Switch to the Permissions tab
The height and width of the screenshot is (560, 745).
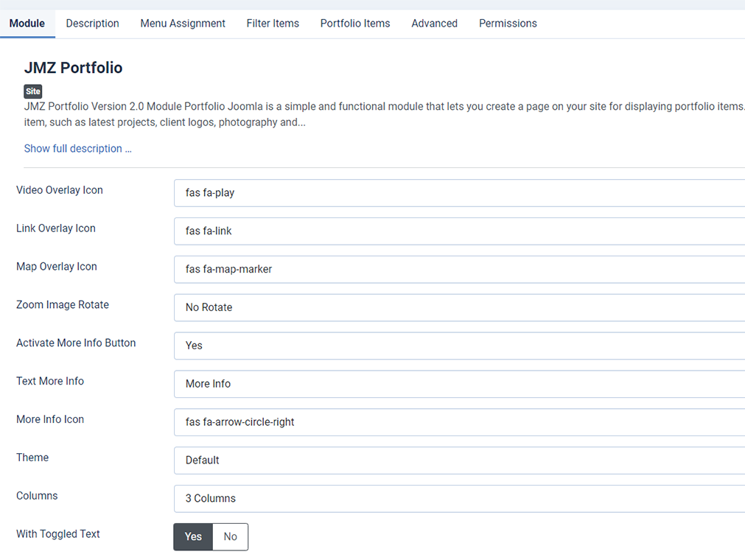click(508, 24)
